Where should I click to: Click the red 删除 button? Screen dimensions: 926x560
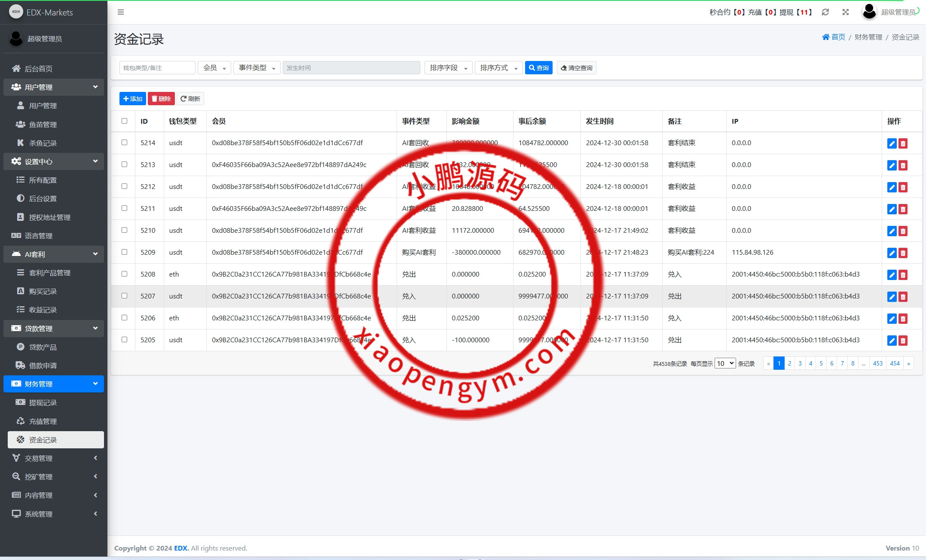click(161, 99)
